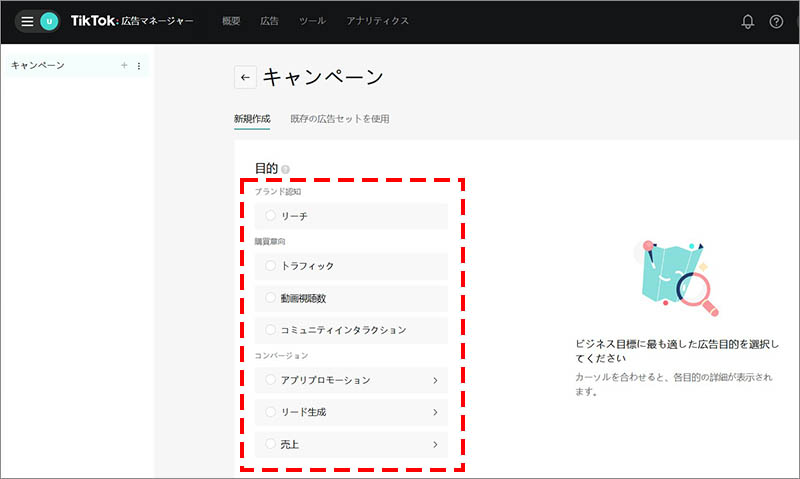Choose the コミュニティインタラクション radio option
Image resolution: width=800 pixels, height=479 pixels.
click(x=270, y=329)
